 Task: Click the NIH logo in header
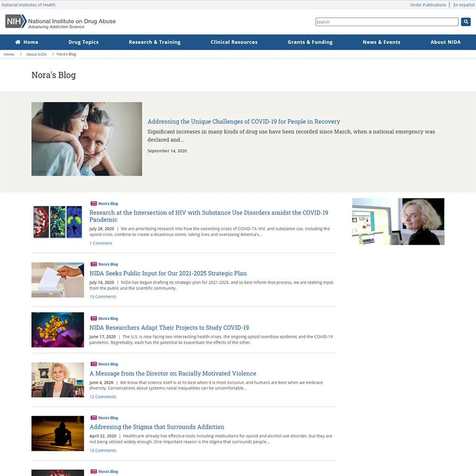pos(16,21)
